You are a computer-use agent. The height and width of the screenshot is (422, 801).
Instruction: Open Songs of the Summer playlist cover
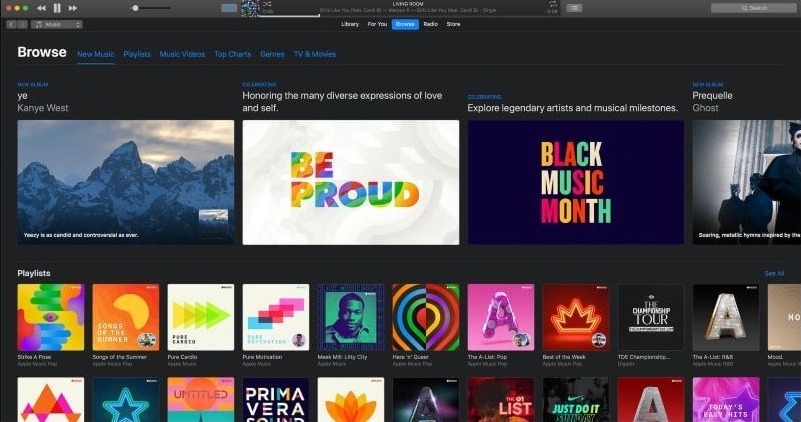[126, 317]
